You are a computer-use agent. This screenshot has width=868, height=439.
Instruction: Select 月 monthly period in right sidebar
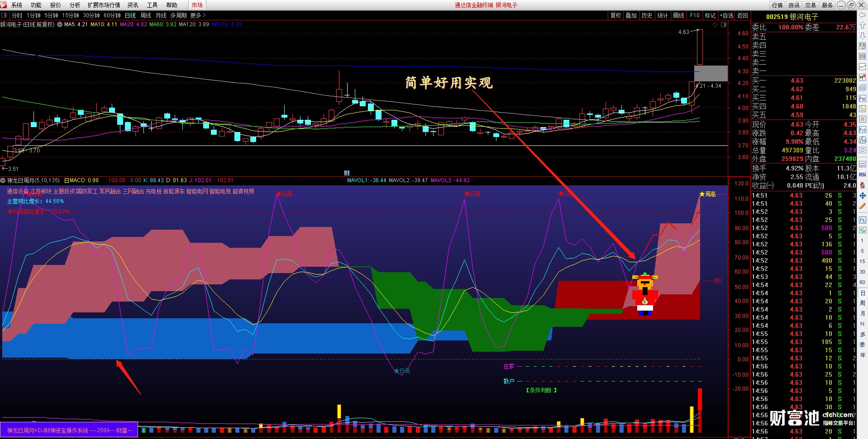[x=862, y=313]
